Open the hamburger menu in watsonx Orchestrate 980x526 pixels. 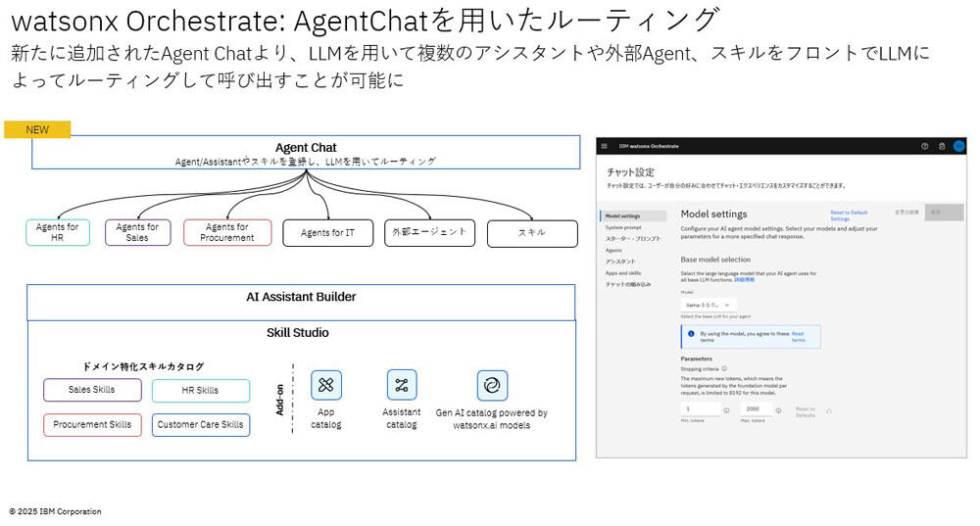coord(604,146)
